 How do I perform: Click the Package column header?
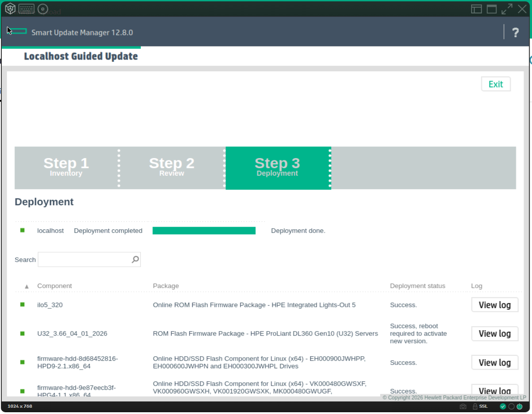[166, 286]
